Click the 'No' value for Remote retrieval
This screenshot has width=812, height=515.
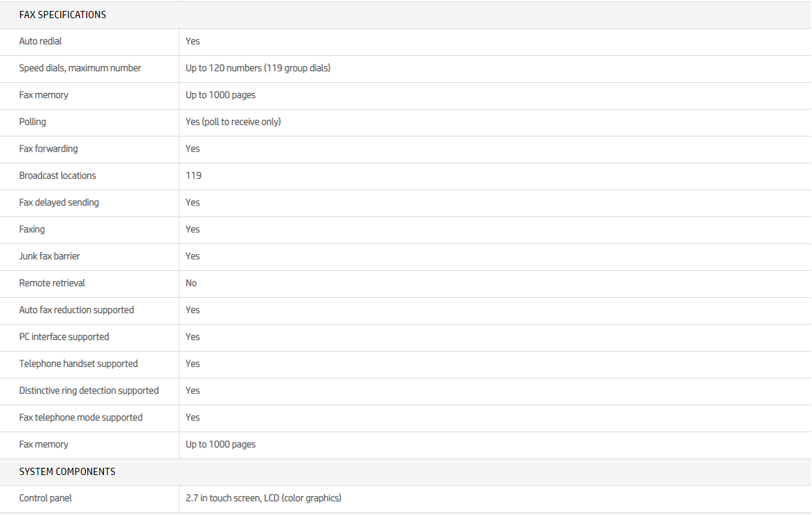point(191,283)
